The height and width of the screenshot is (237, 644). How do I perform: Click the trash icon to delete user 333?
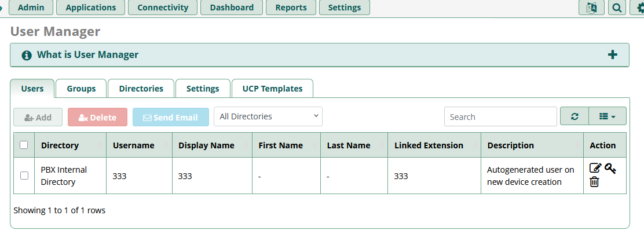click(594, 182)
